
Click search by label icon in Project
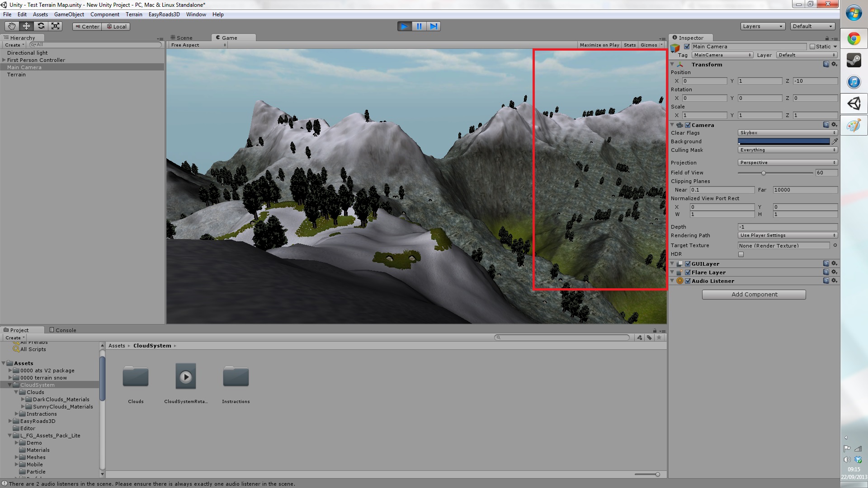[x=649, y=338]
